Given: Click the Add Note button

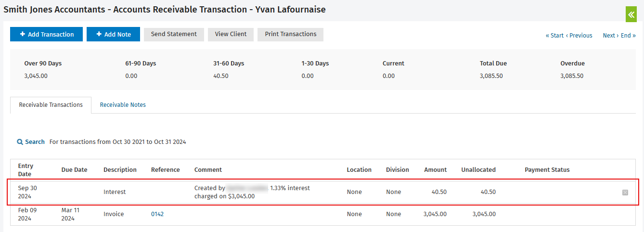Looking at the screenshot, I should 113,34.
